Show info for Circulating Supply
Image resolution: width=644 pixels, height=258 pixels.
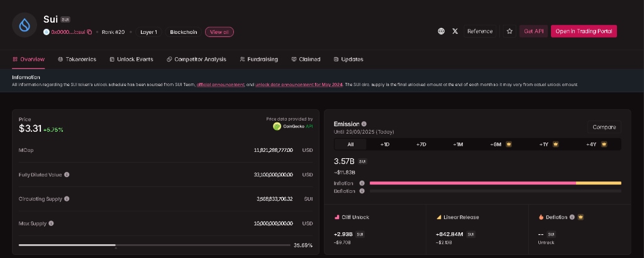[67, 198]
